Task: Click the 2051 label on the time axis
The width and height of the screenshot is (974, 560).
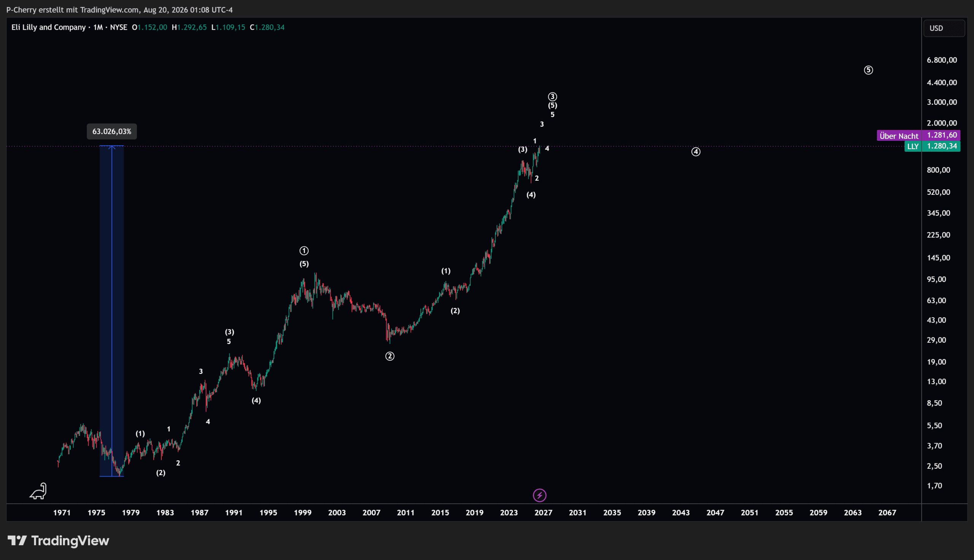Action: 750,513
